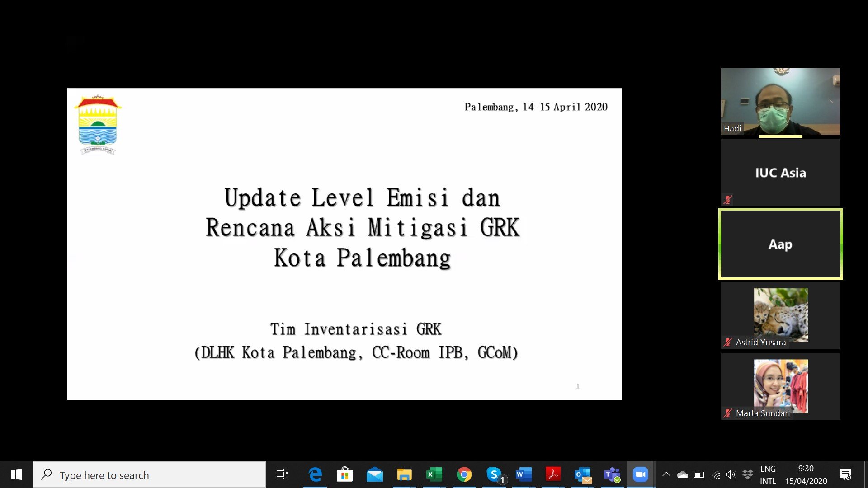
Task: Open Microsoft Teams from taskbar
Action: click(x=612, y=474)
